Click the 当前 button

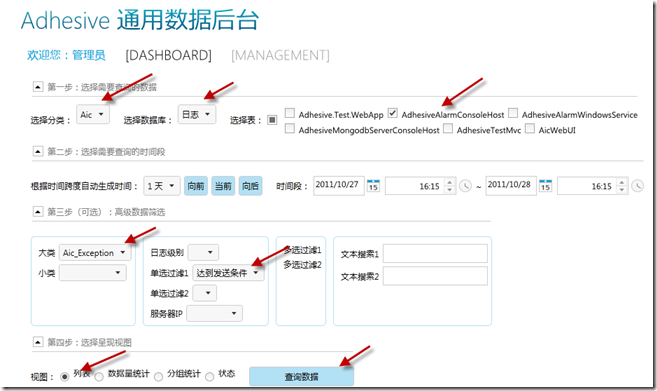pyautogui.click(x=223, y=186)
